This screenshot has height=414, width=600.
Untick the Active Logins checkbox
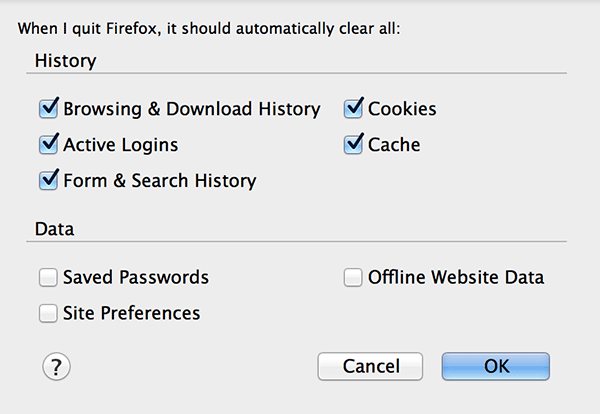point(49,144)
